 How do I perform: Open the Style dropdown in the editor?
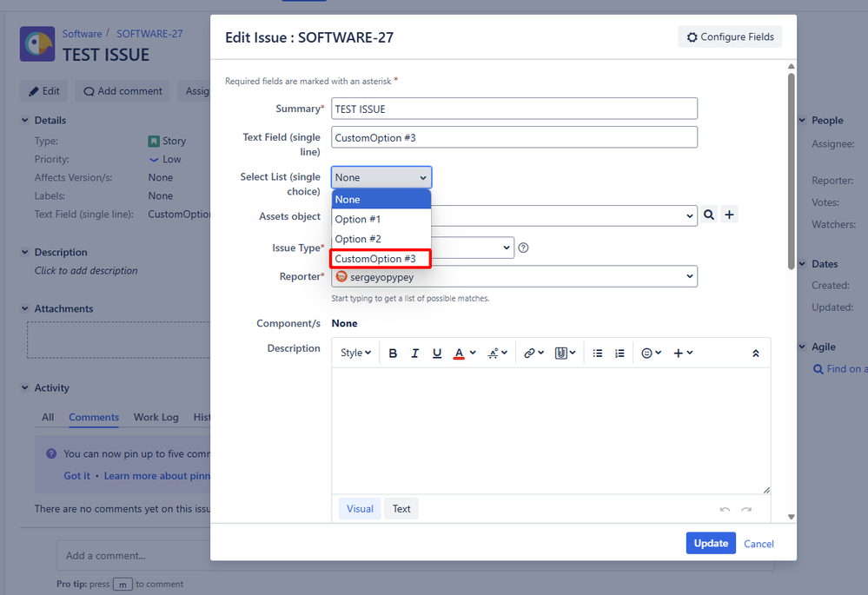355,354
